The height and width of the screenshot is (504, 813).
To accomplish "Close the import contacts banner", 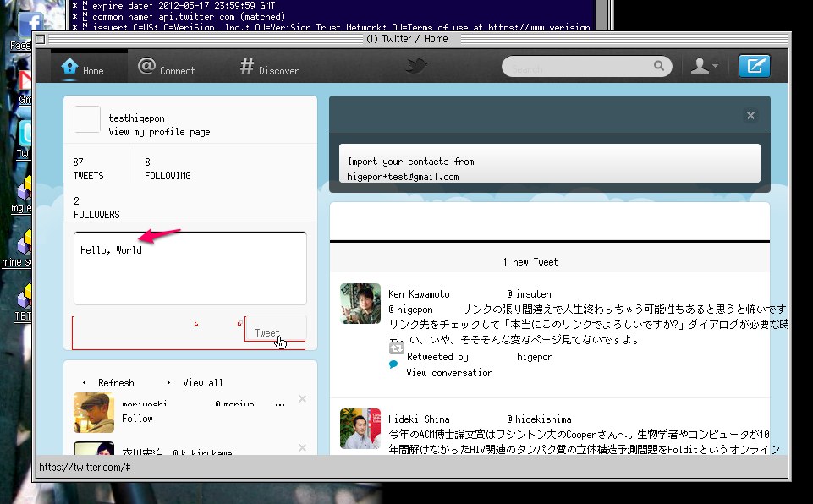I will coord(750,116).
